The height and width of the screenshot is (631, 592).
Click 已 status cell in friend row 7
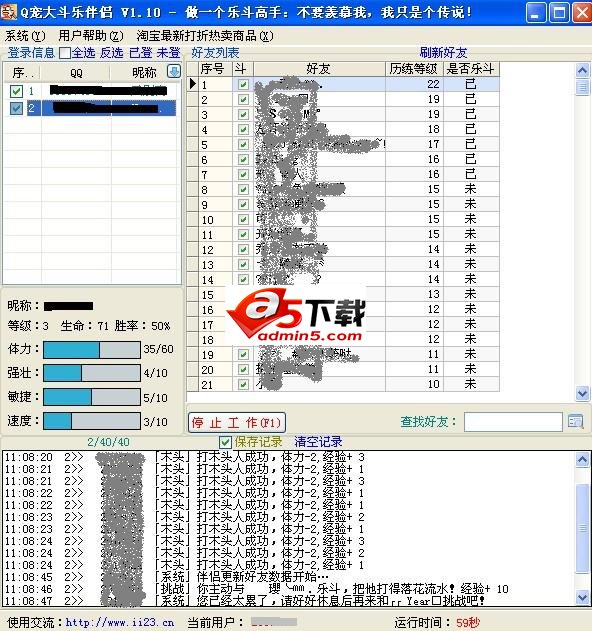pyautogui.click(x=471, y=174)
